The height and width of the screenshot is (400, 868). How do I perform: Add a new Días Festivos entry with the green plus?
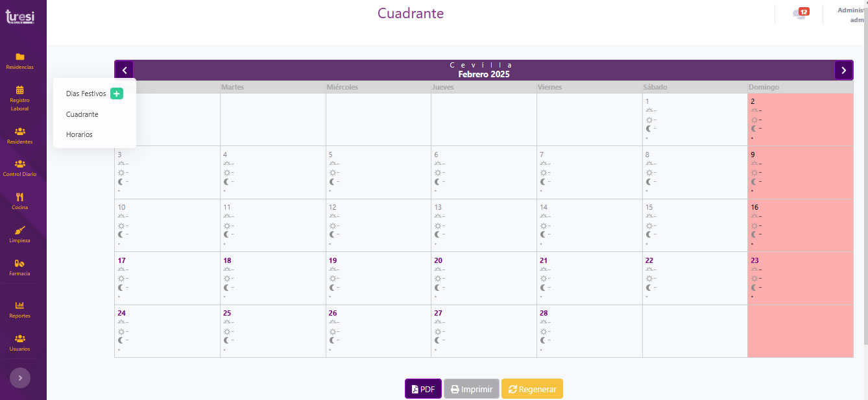(116, 94)
